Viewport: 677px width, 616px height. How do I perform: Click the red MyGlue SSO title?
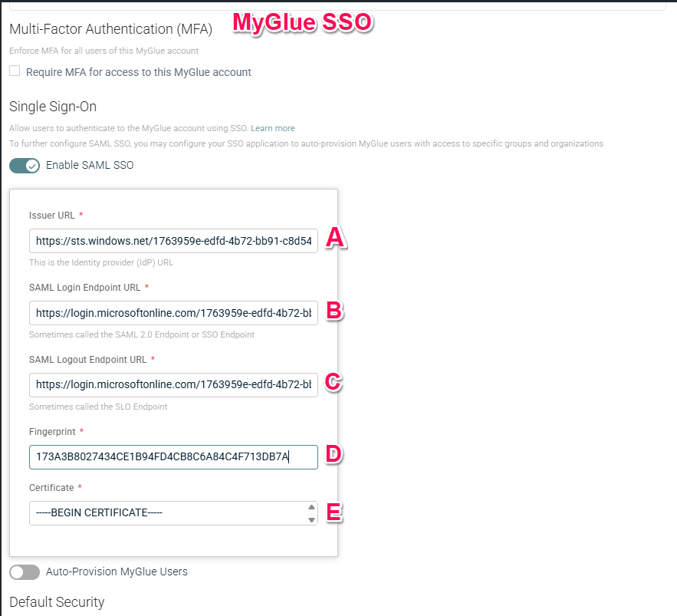click(302, 23)
